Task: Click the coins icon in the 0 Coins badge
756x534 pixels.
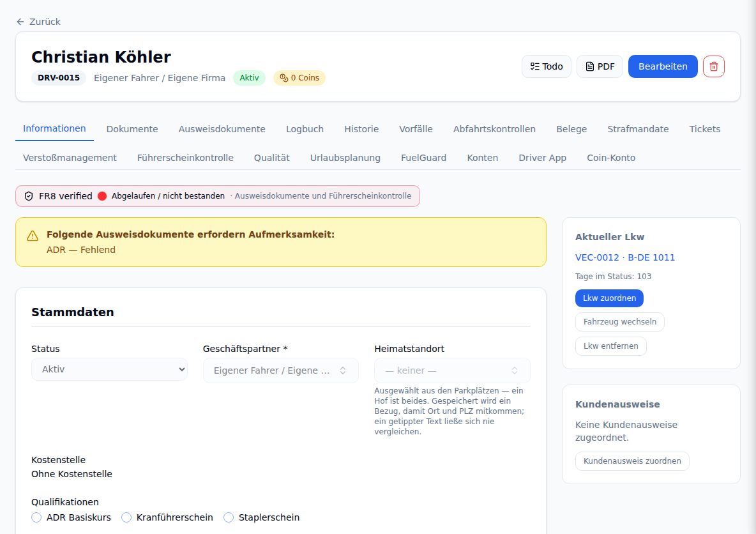Action: coord(284,78)
